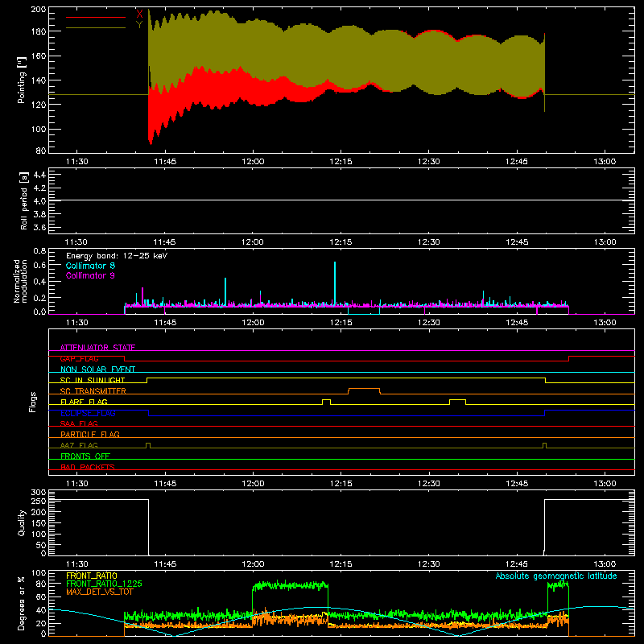Click the 'FLARE_FLAG' label
This screenshot has height=644, width=644.
[x=84, y=402]
